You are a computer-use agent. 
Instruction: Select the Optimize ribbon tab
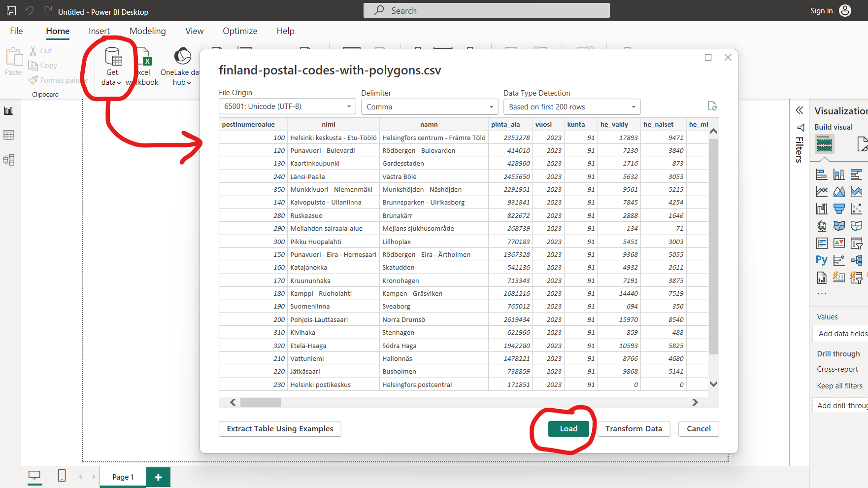(240, 31)
